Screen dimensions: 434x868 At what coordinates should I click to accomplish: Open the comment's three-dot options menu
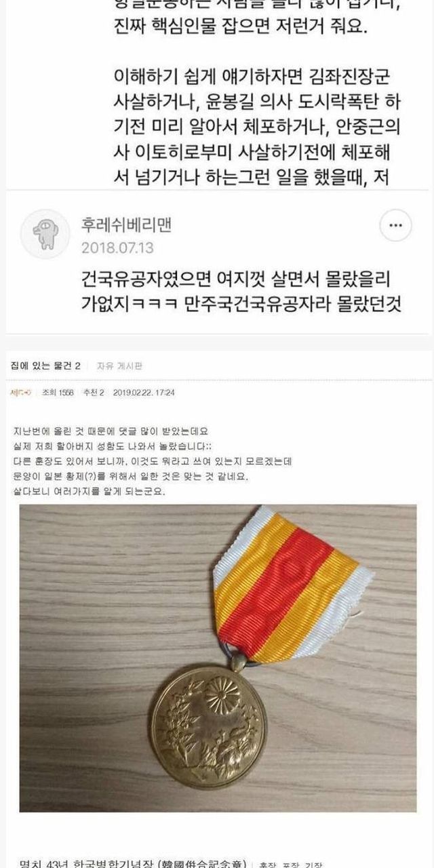(395, 226)
